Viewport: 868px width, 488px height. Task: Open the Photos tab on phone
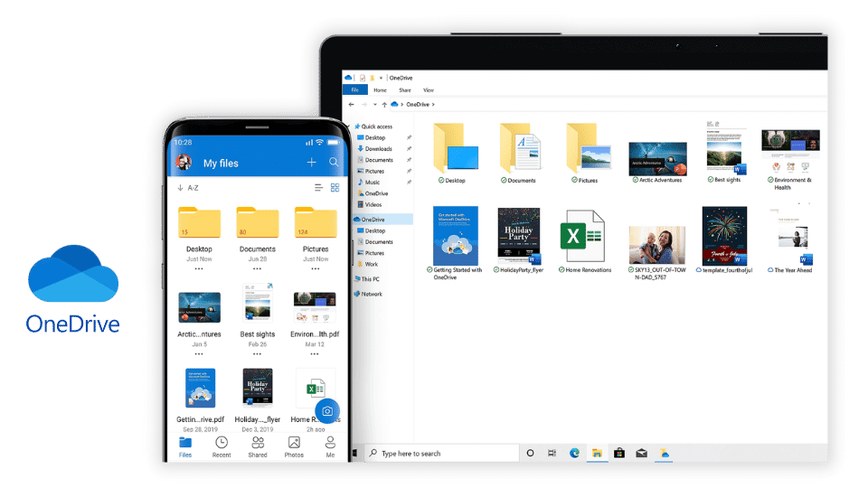point(294,447)
